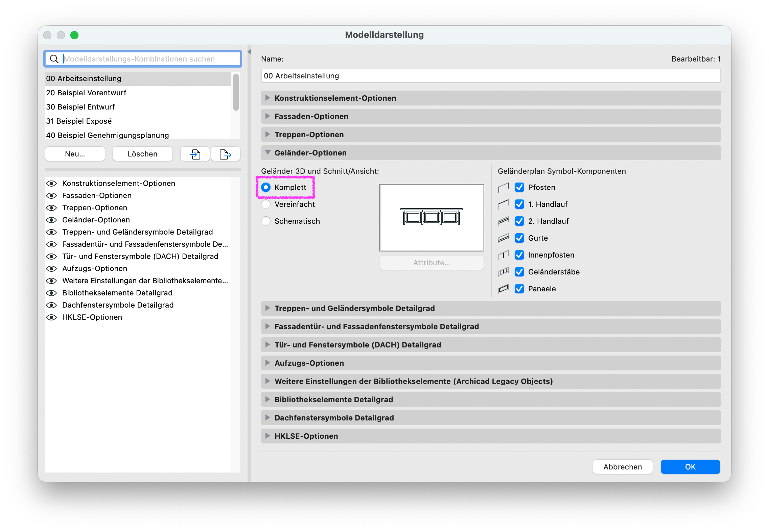The height and width of the screenshot is (532, 769).
Task: Expand the HKLSE-Optionen section
Action: 491,436
